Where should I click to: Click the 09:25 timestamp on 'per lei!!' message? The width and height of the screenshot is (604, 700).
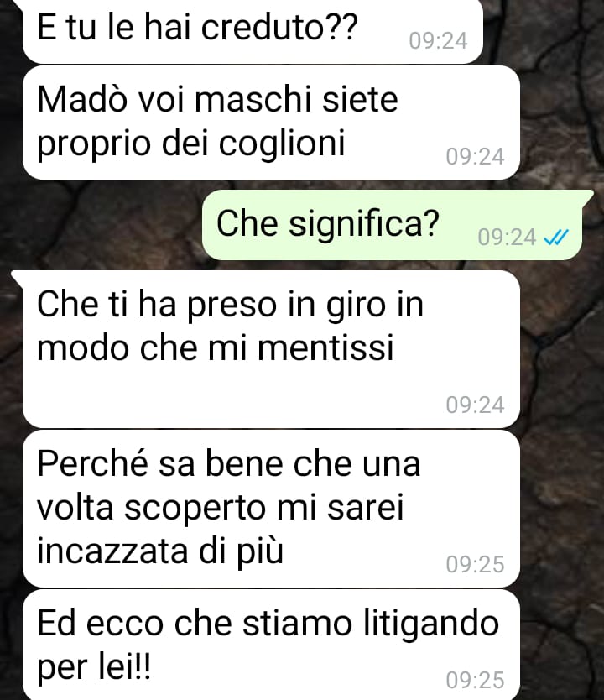coord(475,681)
